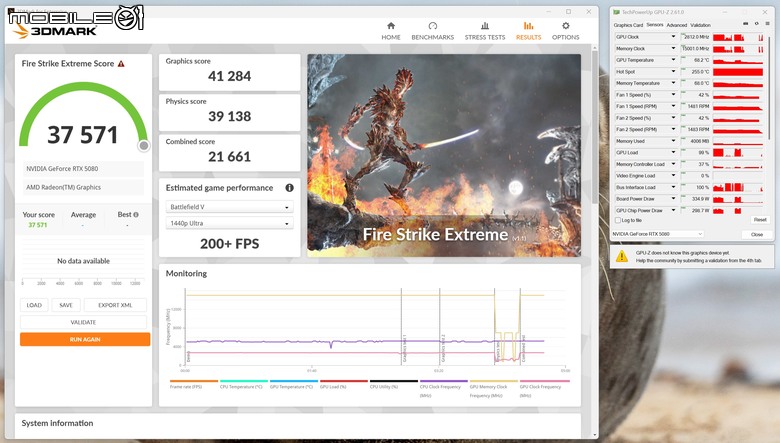
Task: Open the Battlefield V game dropdown
Action: [229, 207]
